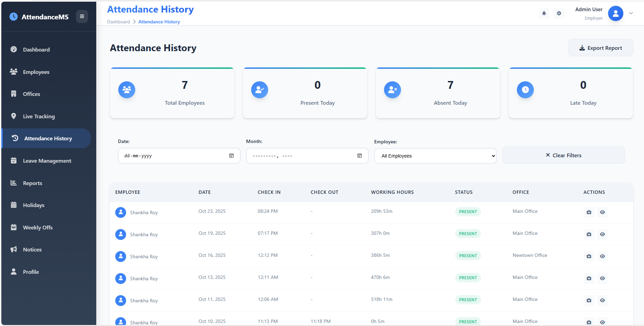Screen dimensions: 644x326
Task: Click the Export Report button
Action: pos(601,47)
